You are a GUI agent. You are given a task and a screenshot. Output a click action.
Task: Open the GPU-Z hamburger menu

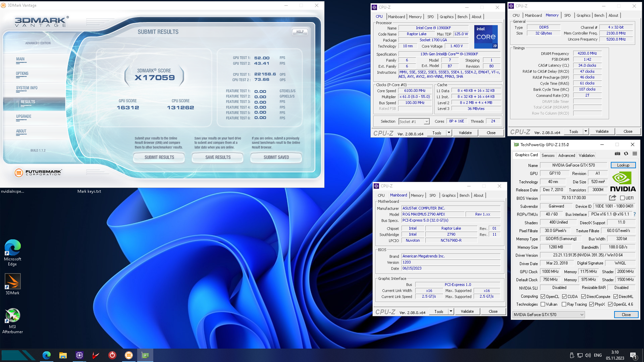(x=635, y=154)
